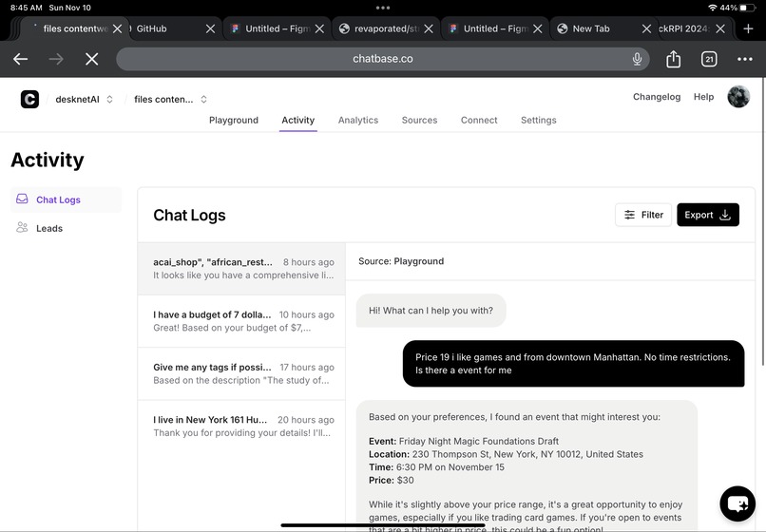This screenshot has height=532, width=766.
Task: Go to the Settings tab
Action: click(x=538, y=121)
